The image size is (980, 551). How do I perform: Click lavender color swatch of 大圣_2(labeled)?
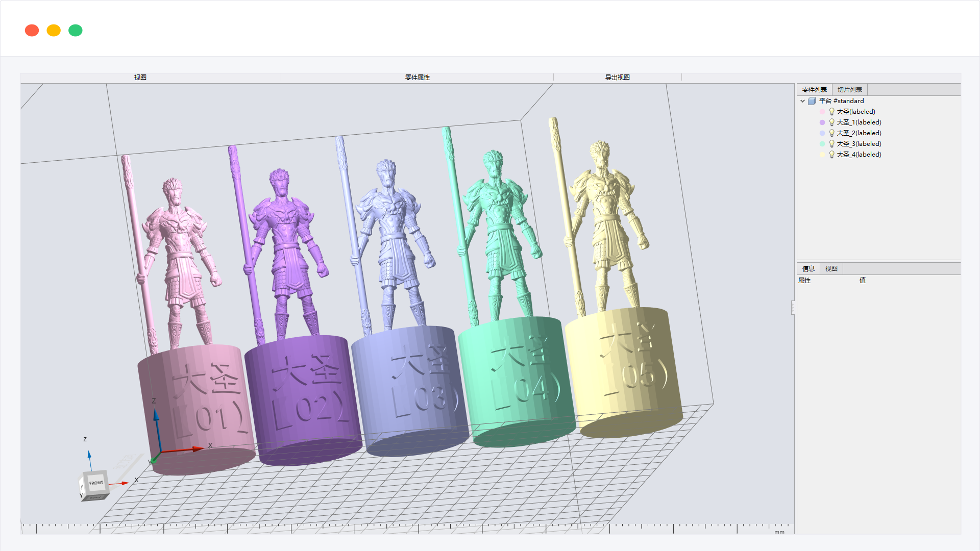pyautogui.click(x=822, y=133)
